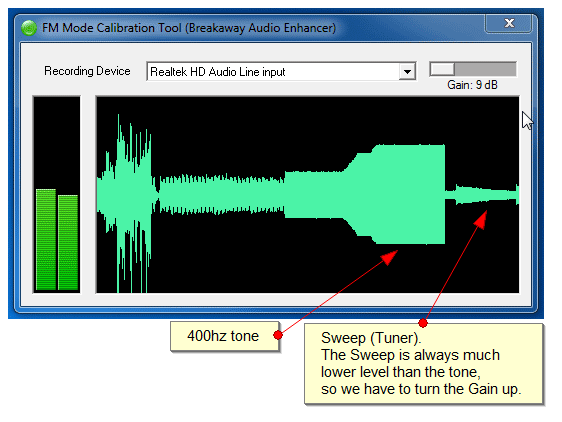This screenshot has width=562, height=422.
Task: Open the Recording Device dropdown arrow
Action: tap(407, 71)
